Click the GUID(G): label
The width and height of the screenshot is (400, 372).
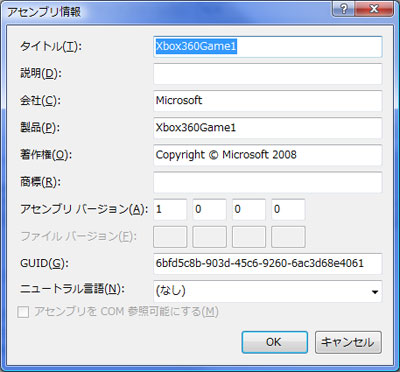click(x=44, y=264)
